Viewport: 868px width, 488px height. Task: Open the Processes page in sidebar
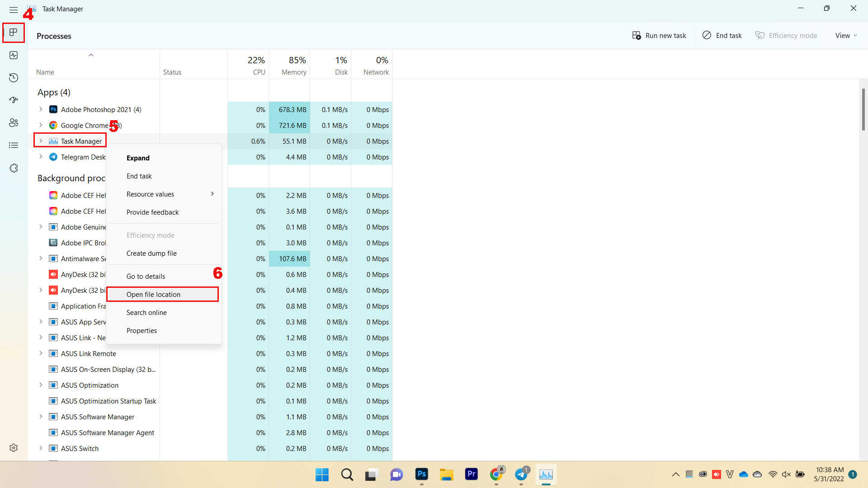pyautogui.click(x=14, y=33)
